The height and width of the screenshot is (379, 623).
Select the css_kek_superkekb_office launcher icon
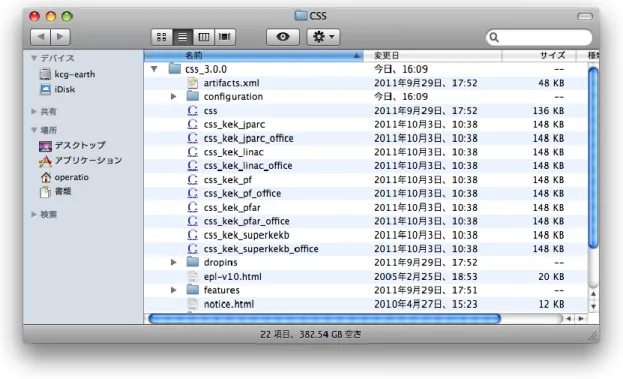tap(193, 249)
